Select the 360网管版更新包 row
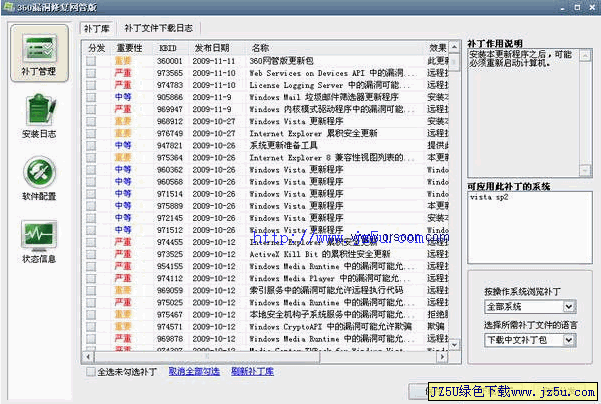Screen dimensions: 601x404 (265, 61)
